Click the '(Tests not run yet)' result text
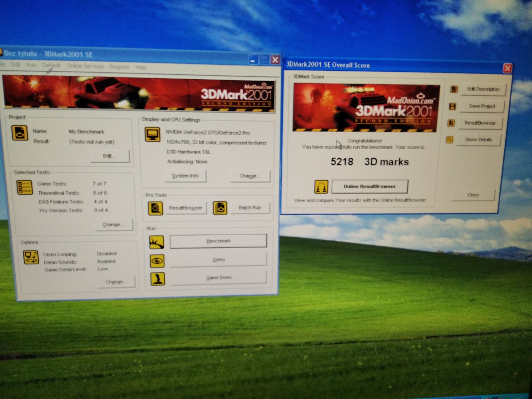532x399 pixels. pyautogui.click(x=92, y=142)
